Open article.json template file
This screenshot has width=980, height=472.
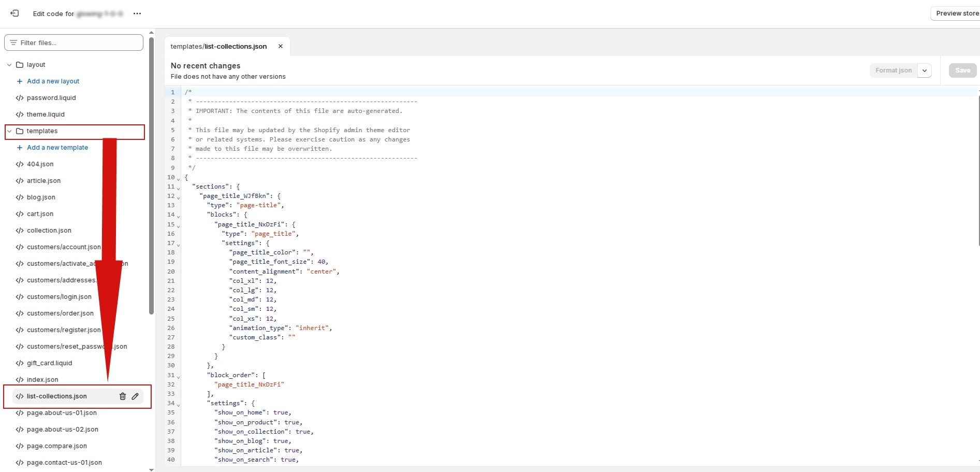[x=43, y=181]
